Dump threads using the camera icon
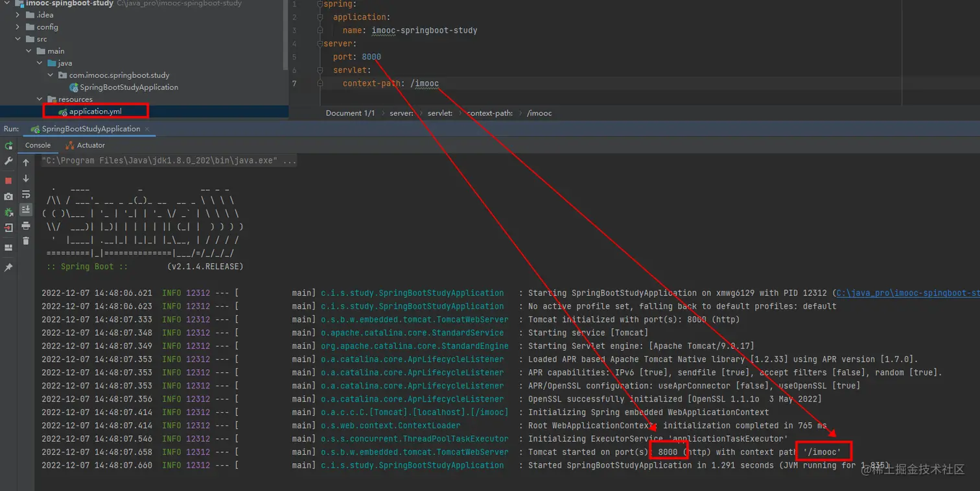Screen dimensions: 980x491 (x=8, y=197)
